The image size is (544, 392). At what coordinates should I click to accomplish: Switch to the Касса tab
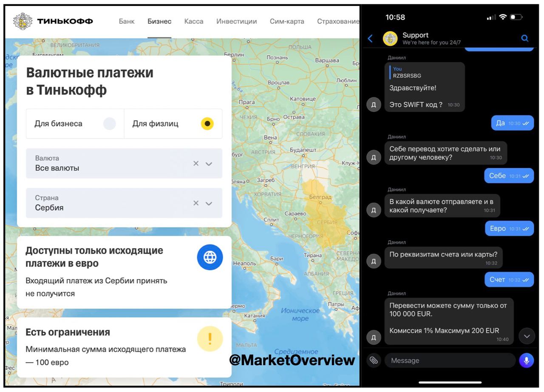point(194,21)
